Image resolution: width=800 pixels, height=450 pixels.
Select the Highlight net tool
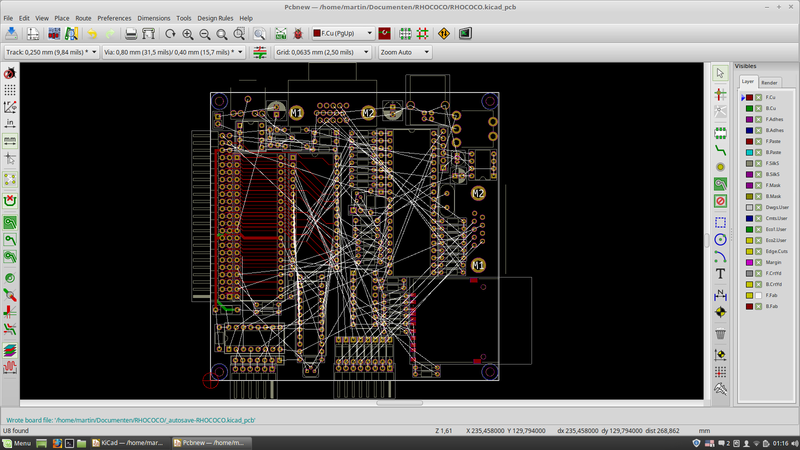(x=720, y=94)
